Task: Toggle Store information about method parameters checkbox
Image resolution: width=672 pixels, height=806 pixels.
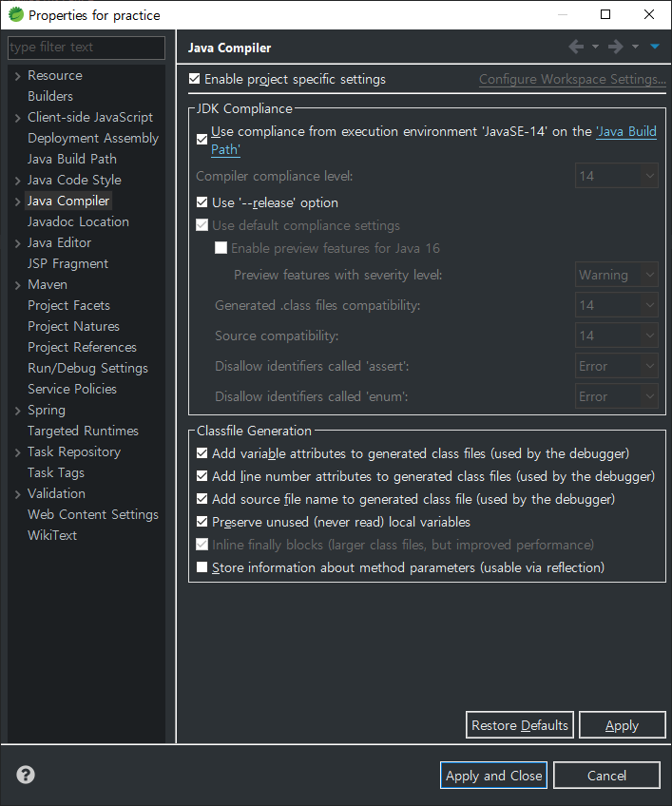Action: tap(202, 567)
